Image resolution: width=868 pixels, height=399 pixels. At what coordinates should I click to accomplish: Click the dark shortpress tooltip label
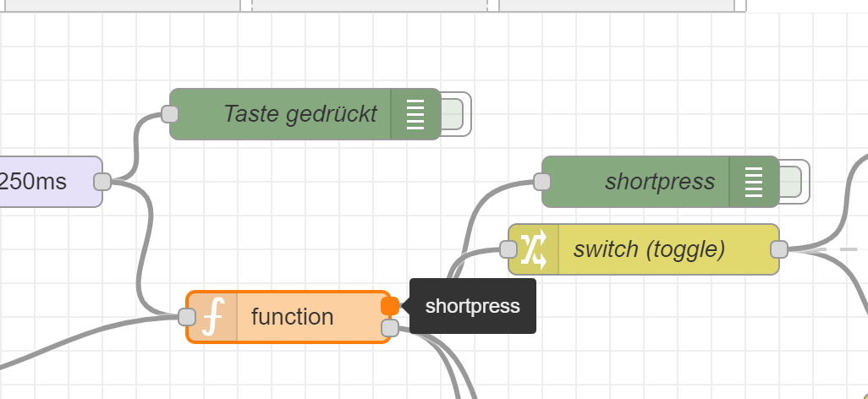pos(473,306)
